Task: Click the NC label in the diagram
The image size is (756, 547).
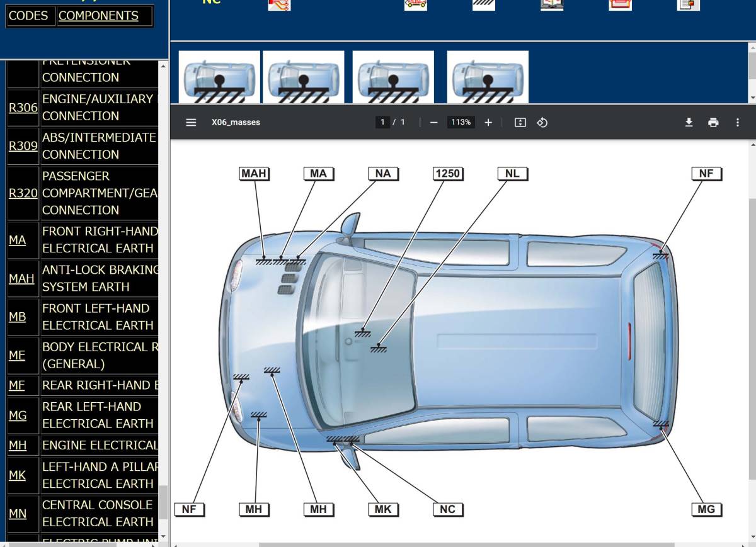Action: [448, 509]
